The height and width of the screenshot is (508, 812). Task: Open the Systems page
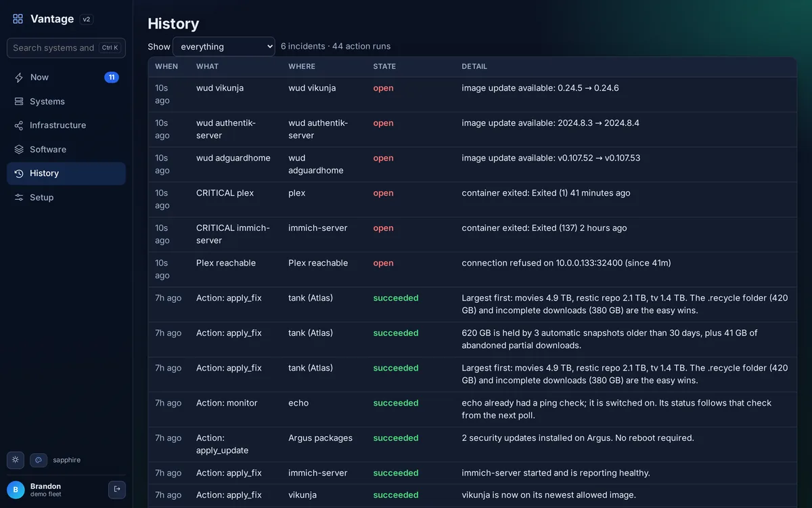66,102
